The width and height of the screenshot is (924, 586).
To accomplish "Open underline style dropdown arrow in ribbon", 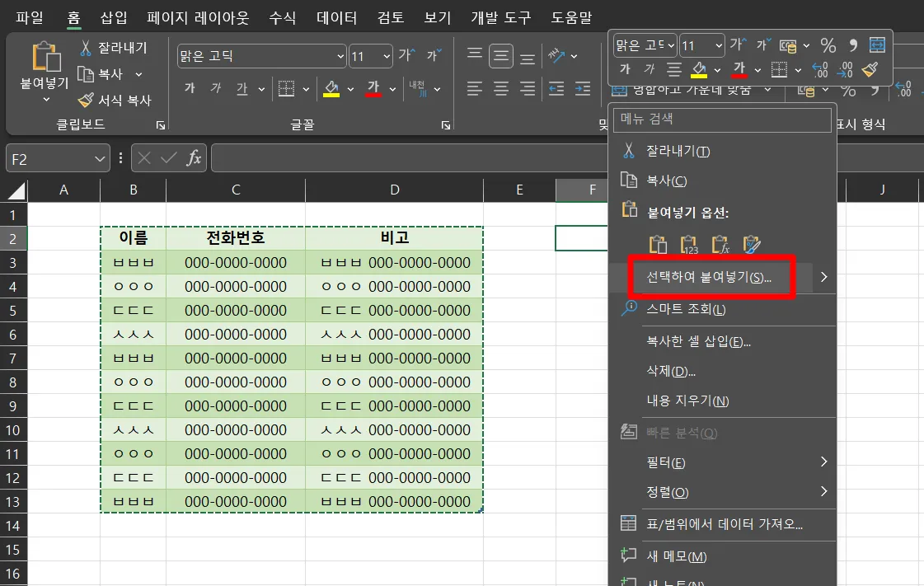I will click(x=261, y=89).
